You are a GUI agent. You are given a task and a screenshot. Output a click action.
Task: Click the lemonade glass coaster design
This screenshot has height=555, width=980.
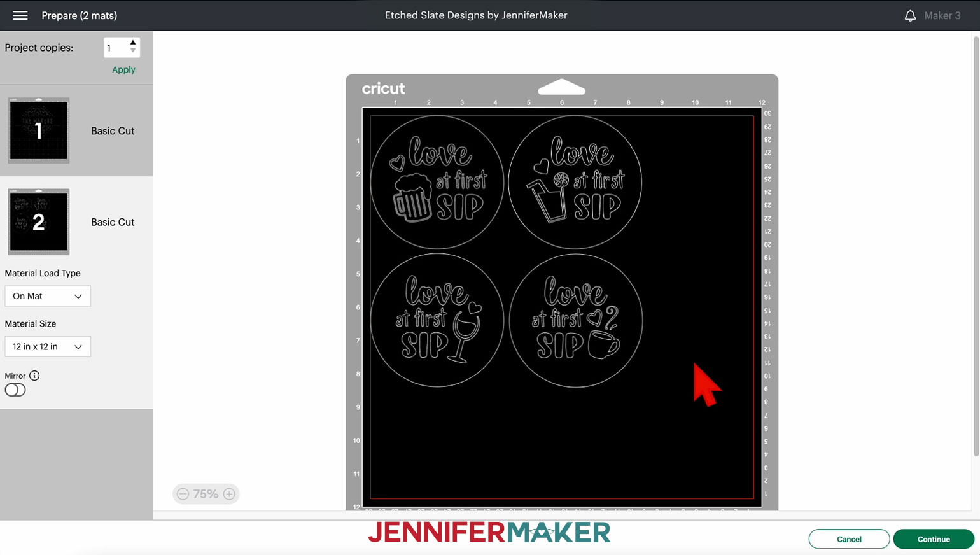pyautogui.click(x=575, y=182)
